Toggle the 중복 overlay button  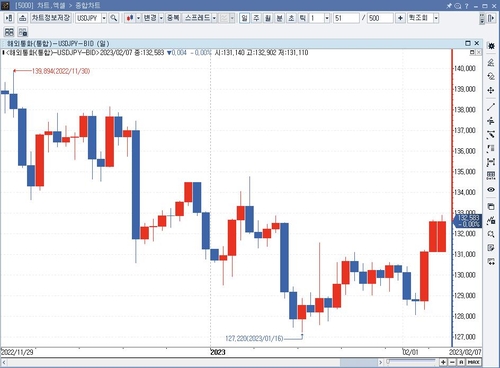coord(173,18)
